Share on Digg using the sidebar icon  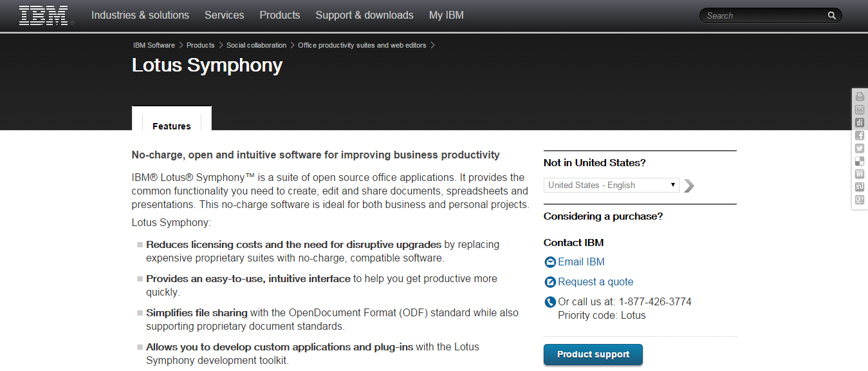[x=860, y=122]
